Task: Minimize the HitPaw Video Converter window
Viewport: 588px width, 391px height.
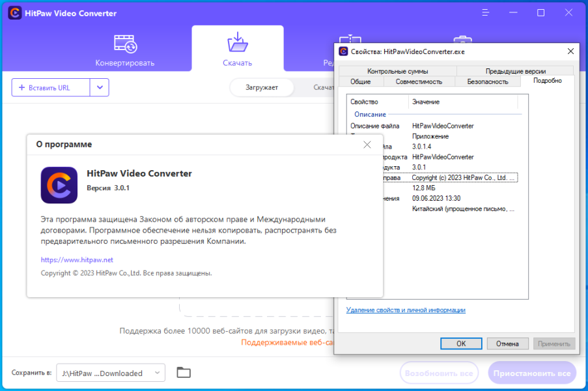Action: [513, 13]
